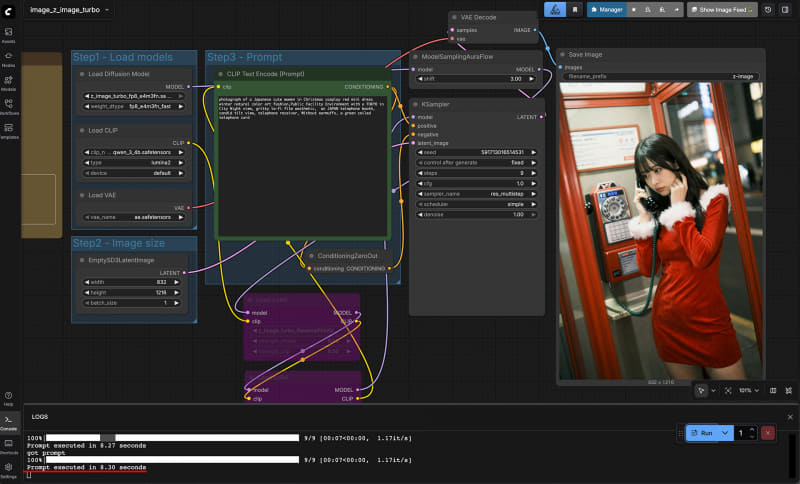Click the fit view icon
Viewport: 800px width, 484px height.
click(x=728, y=391)
